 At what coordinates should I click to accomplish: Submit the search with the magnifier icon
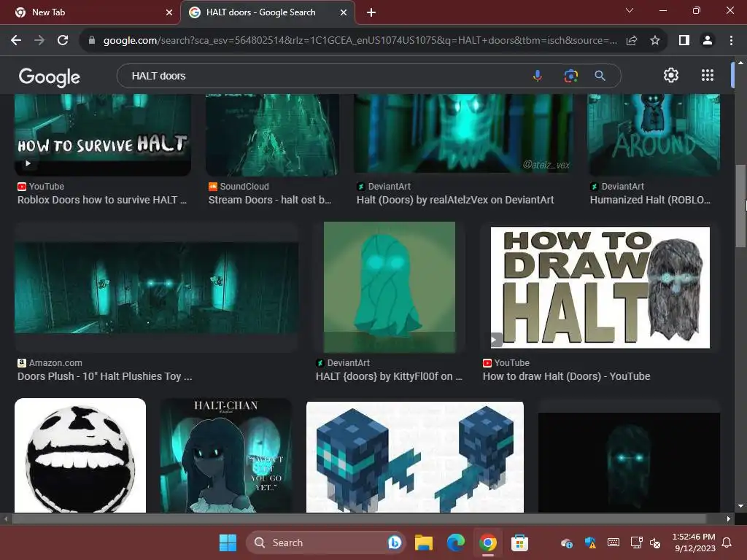click(600, 76)
